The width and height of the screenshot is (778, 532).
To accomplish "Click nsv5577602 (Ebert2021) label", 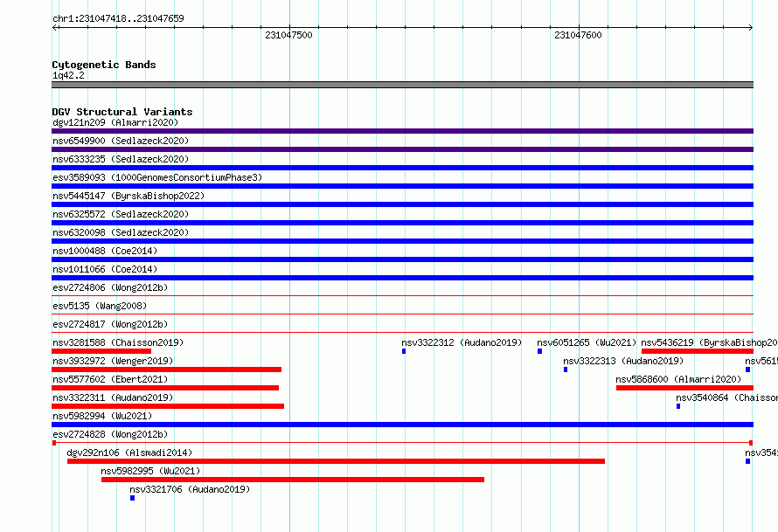I will 110,379.
